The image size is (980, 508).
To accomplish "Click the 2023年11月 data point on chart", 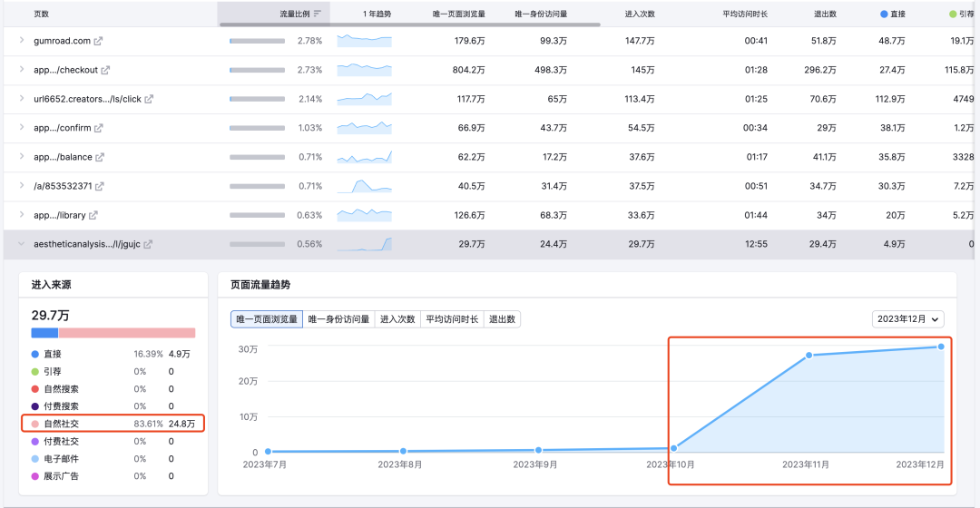I will tap(808, 355).
